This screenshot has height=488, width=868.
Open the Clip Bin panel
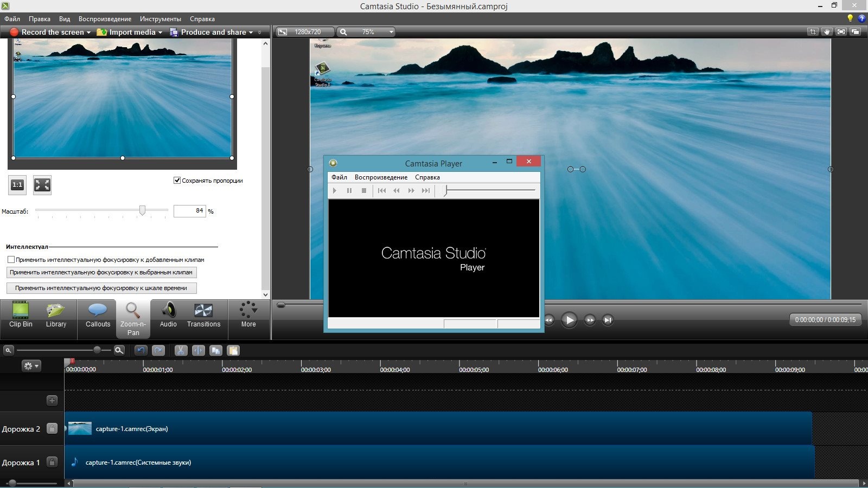click(21, 315)
